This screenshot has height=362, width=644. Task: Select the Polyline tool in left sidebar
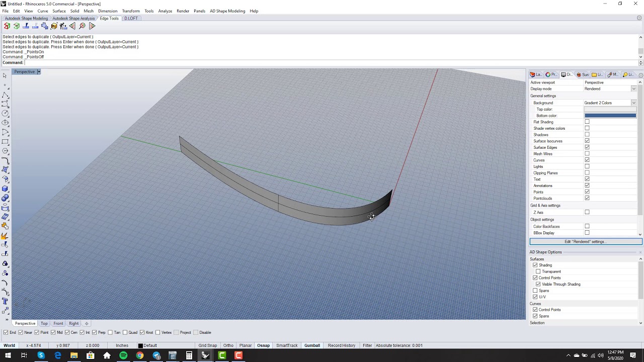tap(5, 95)
